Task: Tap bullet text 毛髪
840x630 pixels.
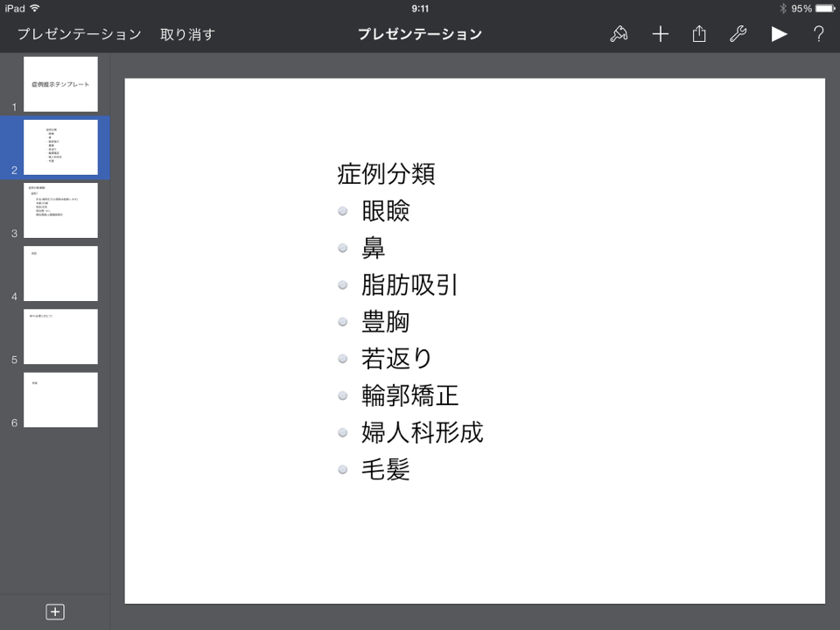Action: pos(386,469)
